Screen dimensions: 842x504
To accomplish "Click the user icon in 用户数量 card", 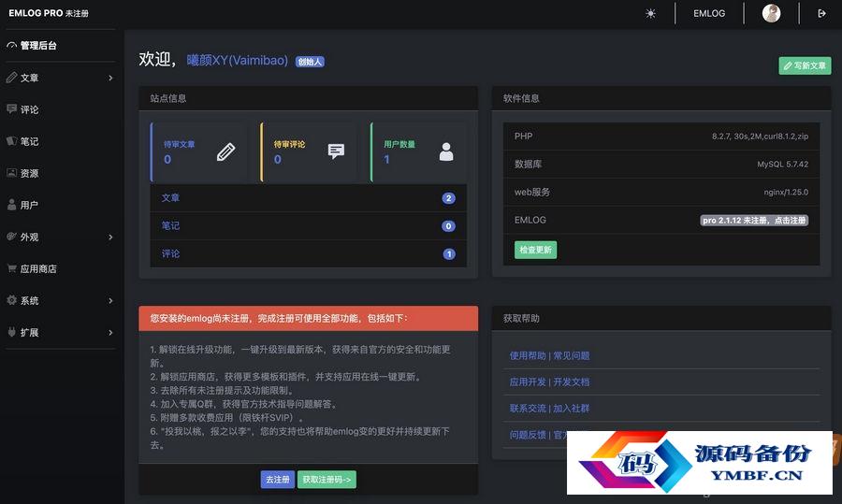I will (x=446, y=151).
